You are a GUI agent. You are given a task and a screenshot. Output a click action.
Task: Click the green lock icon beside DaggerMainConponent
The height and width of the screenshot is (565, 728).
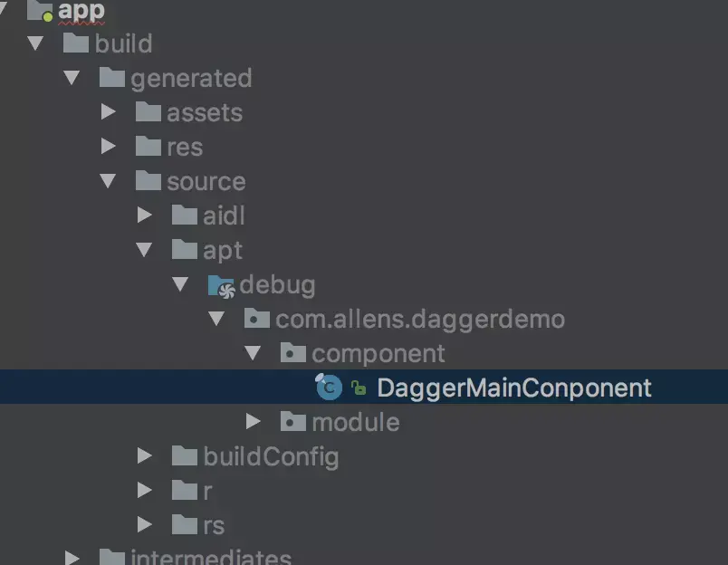click(359, 388)
